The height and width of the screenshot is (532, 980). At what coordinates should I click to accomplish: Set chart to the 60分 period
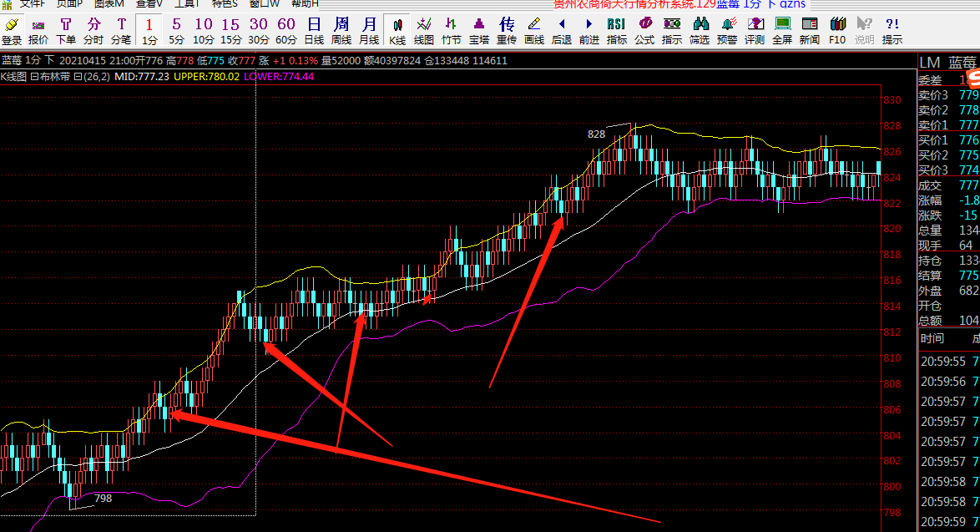pyautogui.click(x=285, y=31)
